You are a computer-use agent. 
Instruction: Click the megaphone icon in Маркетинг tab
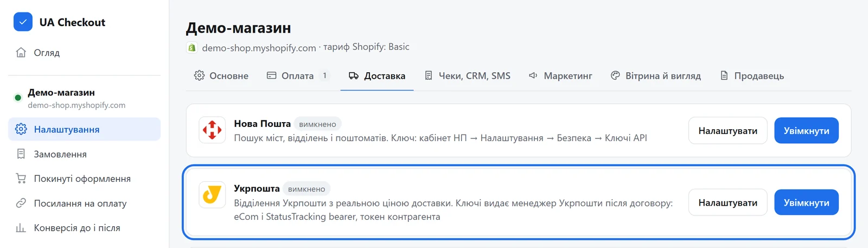[x=533, y=75]
